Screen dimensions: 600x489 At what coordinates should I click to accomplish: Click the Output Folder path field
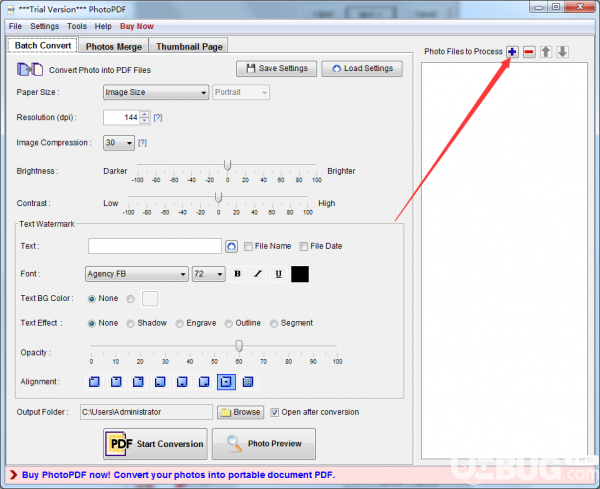(x=146, y=412)
